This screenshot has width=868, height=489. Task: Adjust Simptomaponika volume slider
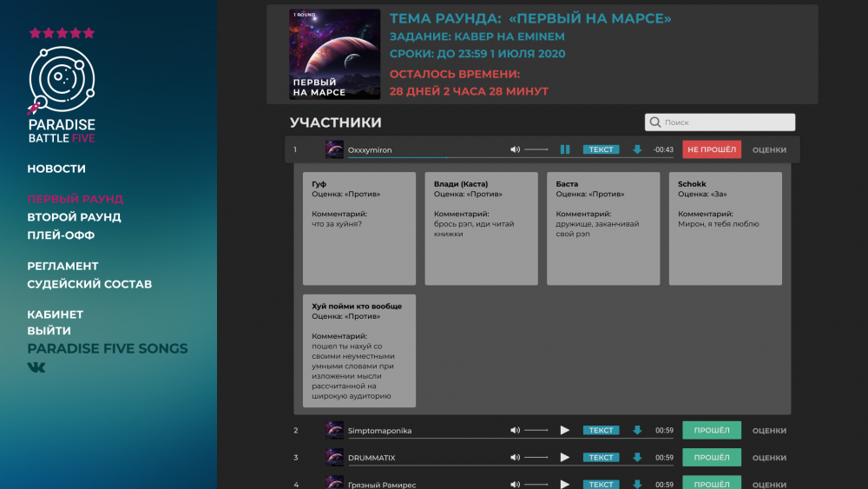[x=536, y=430]
